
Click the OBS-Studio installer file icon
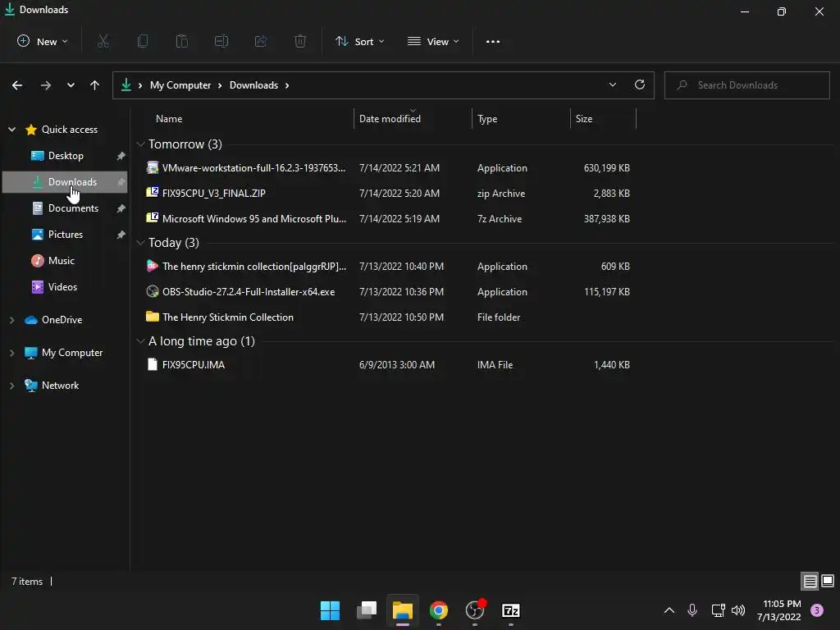coord(152,291)
